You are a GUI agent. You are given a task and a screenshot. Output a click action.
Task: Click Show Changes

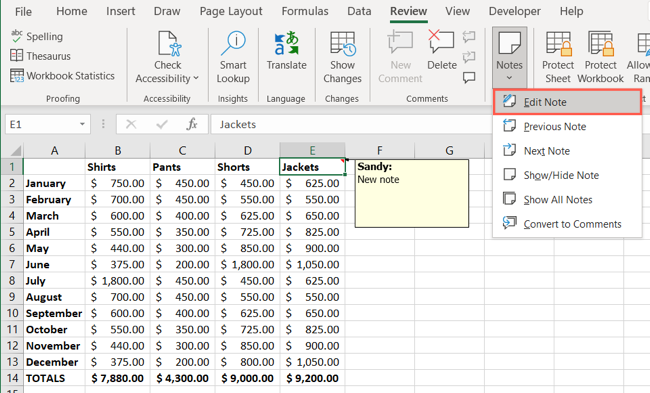342,57
